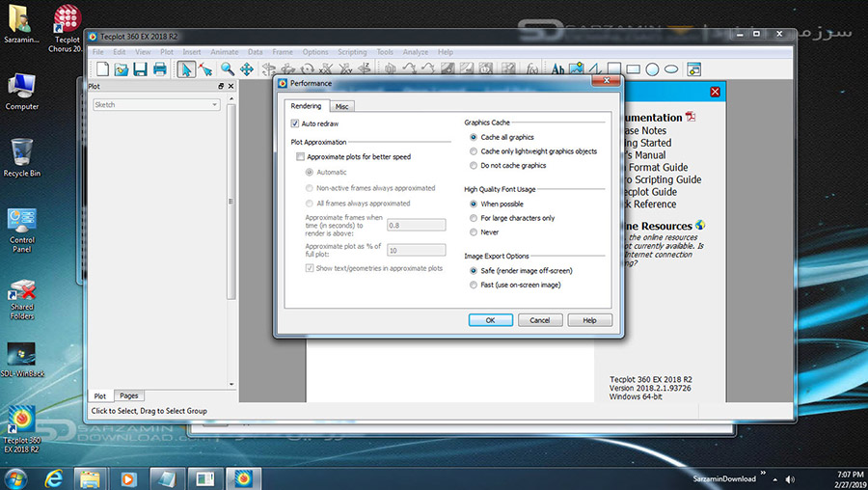Image resolution: width=868 pixels, height=490 pixels.
Task: Switch to the Rendering tab
Action: [x=306, y=106]
